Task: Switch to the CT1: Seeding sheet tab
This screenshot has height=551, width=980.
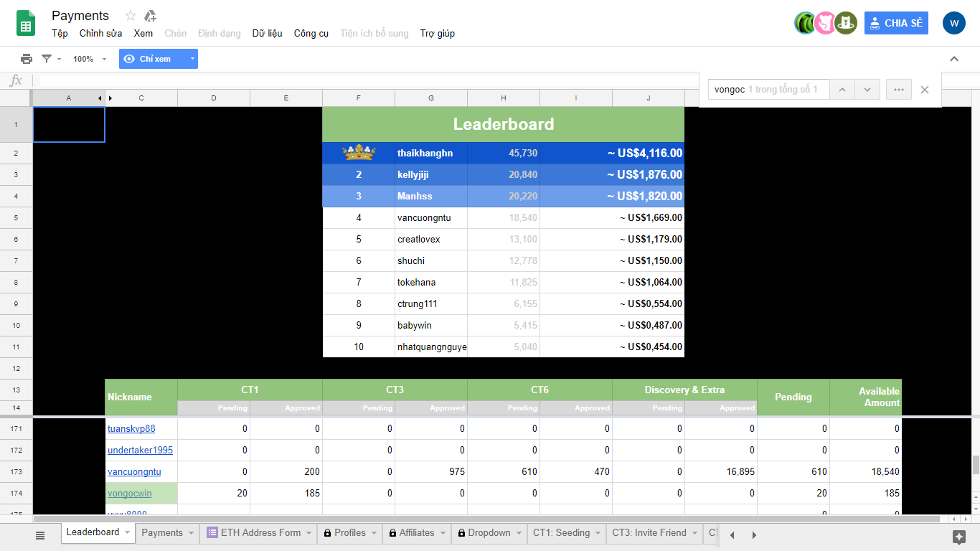Action: (x=561, y=533)
